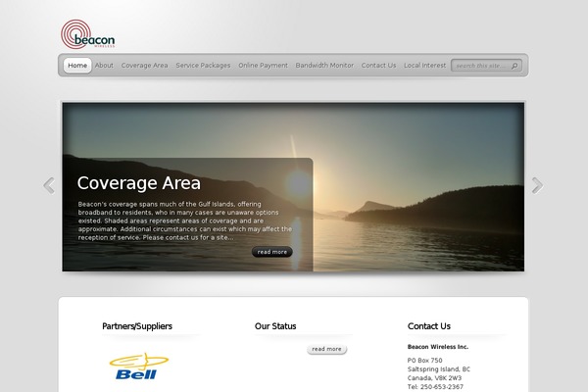588x392 pixels.
Task: Open Online Payment menu item
Action: pos(263,66)
